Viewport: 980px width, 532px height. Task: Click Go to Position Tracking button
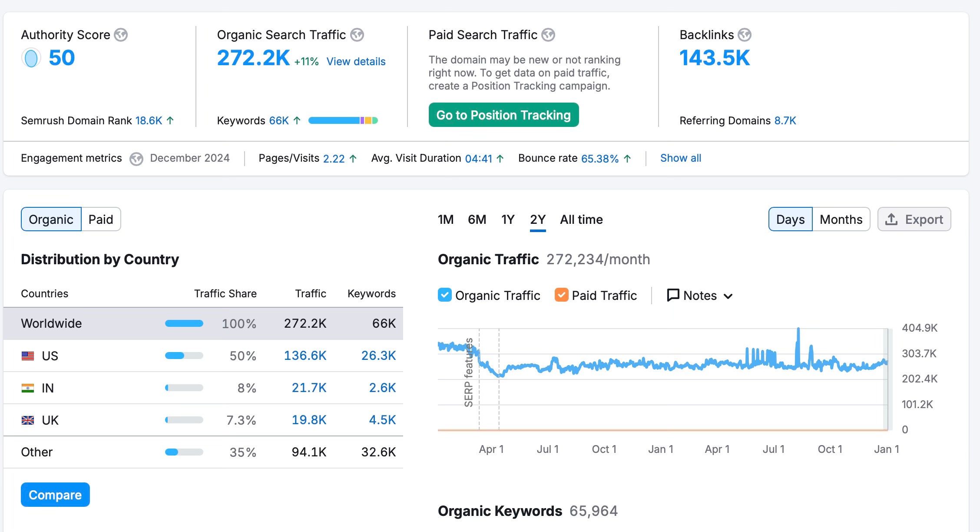(x=503, y=115)
